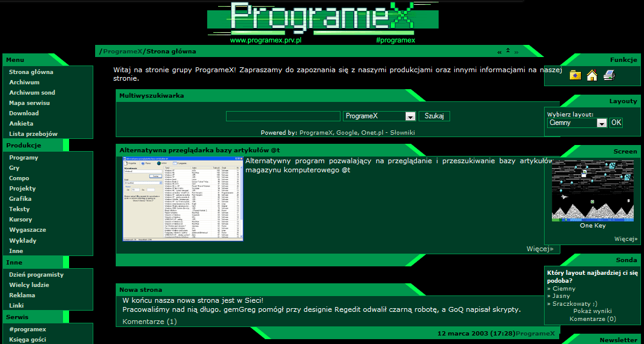Screen dimensions: 644x344
Task: Click ProgrameX in the breadcrumb path
Action: tap(123, 52)
